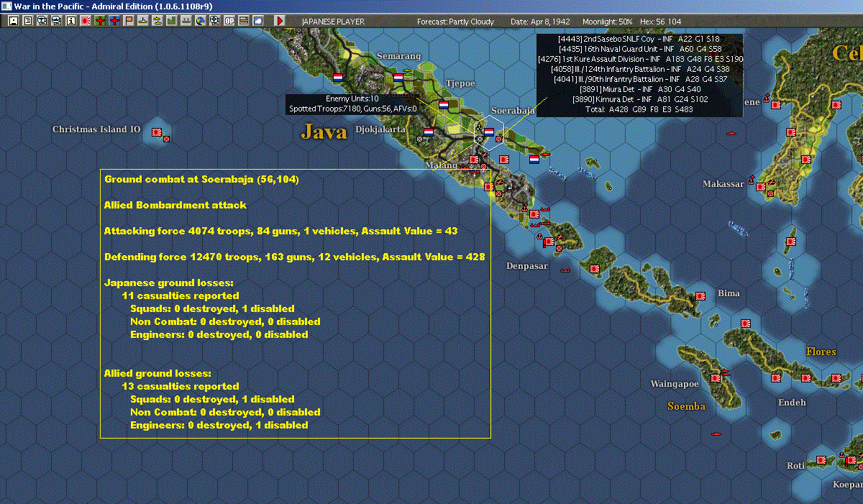863x504 pixels.
Task: Click 'Ground combat at Soerabaja' heading
Action: click(x=201, y=179)
